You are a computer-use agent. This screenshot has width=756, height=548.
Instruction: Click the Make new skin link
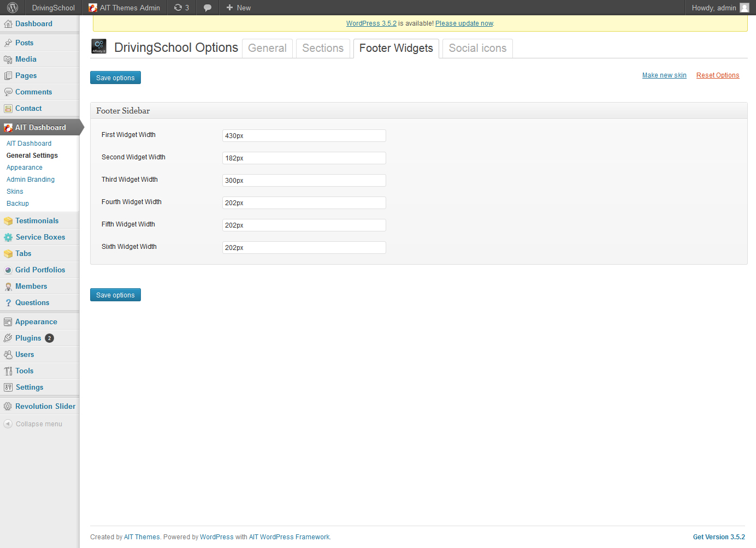(664, 75)
